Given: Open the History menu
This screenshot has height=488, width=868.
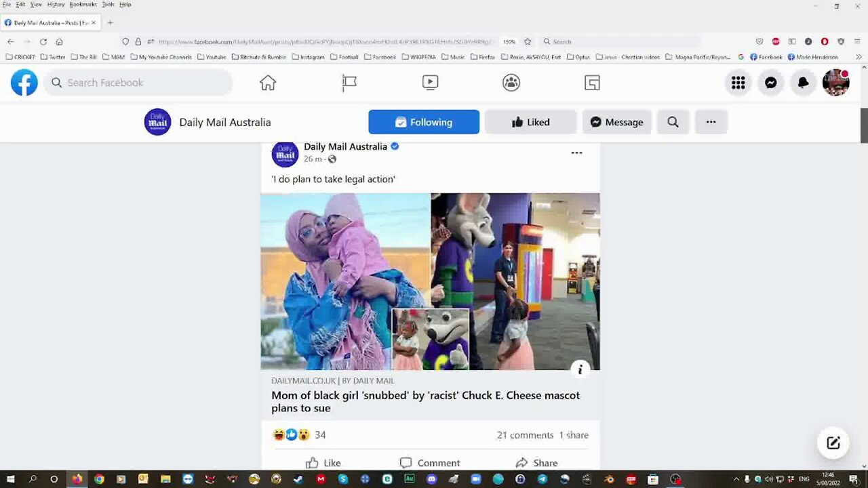Looking at the screenshot, I should [x=56, y=4].
